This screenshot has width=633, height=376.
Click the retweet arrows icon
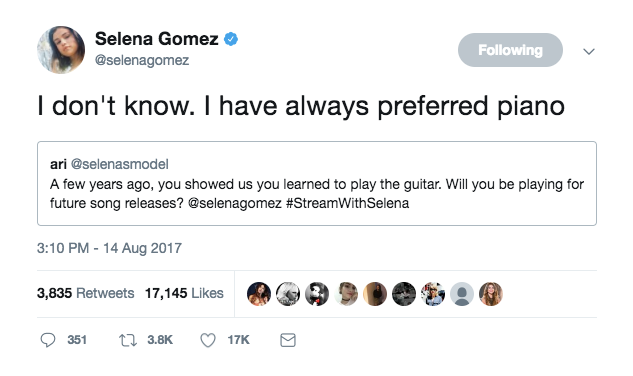pyautogui.click(x=128, y=340)
